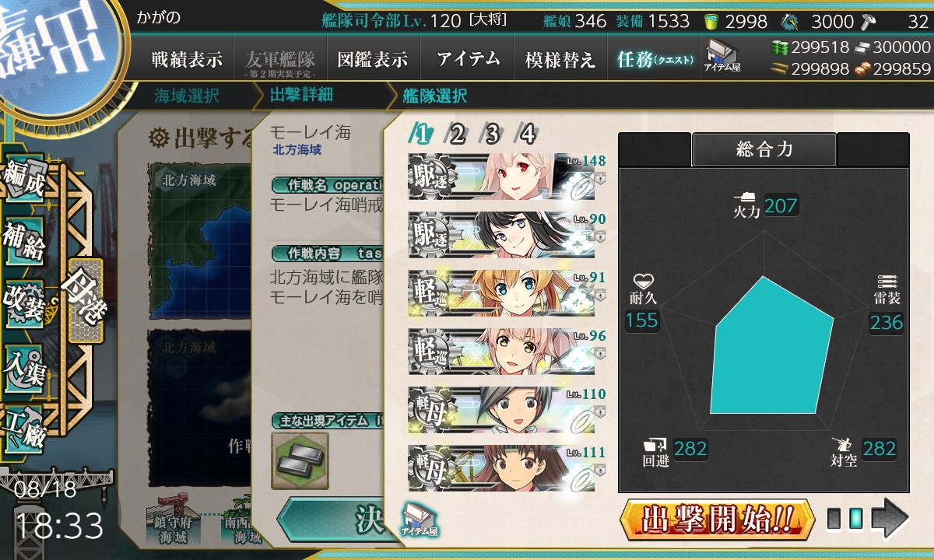Open the 任務 (クエスト) quest menu
This screenshot has width=934, height=560.
(x=654, y=59)
